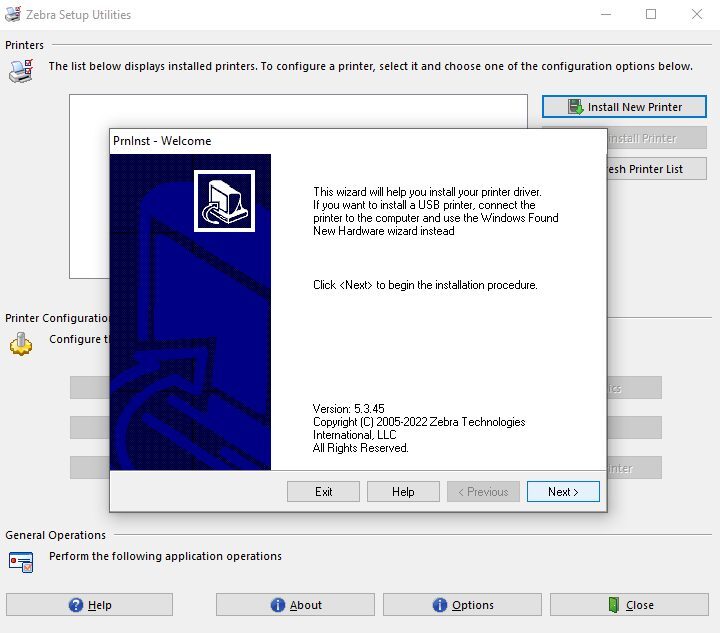Click 'Click <Next> to begin the installation procedure.' text

(x=425, y=285)
